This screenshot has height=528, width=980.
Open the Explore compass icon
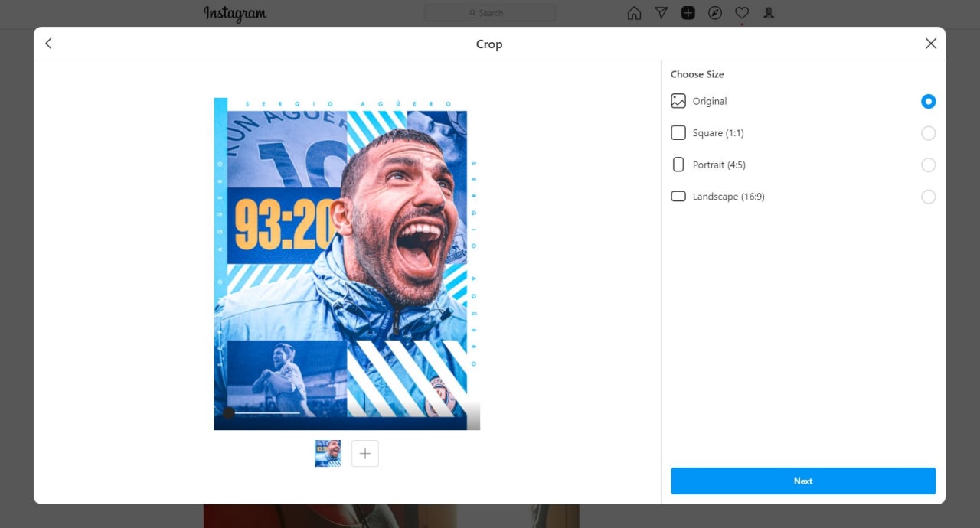tap(715, 13)
